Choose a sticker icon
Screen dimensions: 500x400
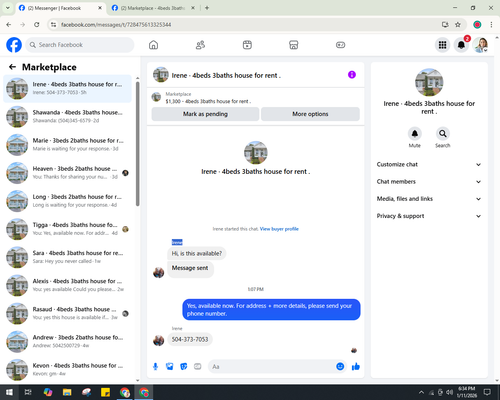[184, 367]
